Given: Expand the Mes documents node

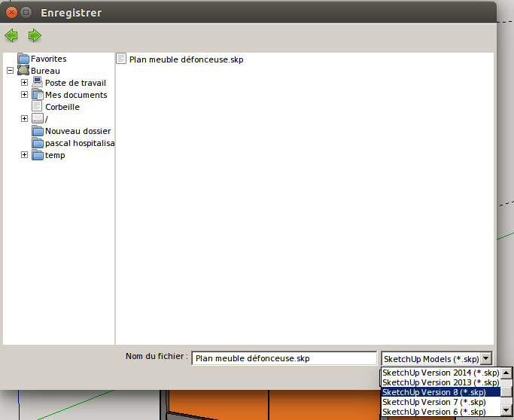Looking at the screenshot, I should click(x=24, y=94).
